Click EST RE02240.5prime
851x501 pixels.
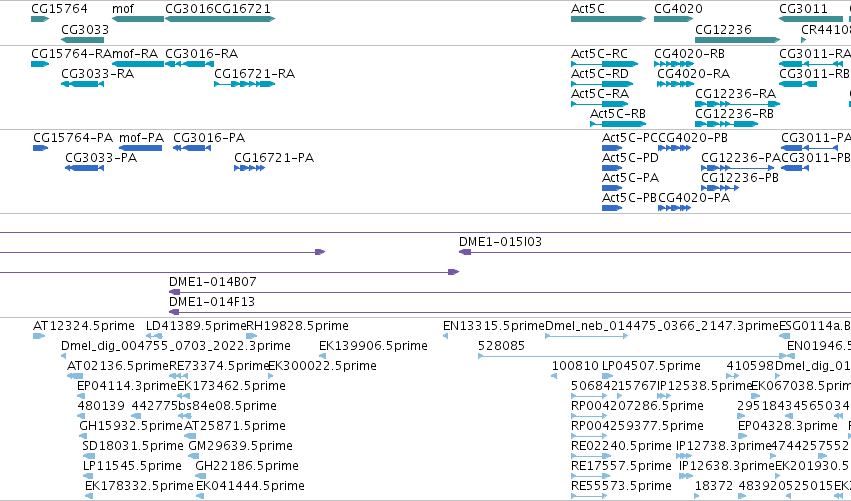pyautogui.click(x=621, y=447)
